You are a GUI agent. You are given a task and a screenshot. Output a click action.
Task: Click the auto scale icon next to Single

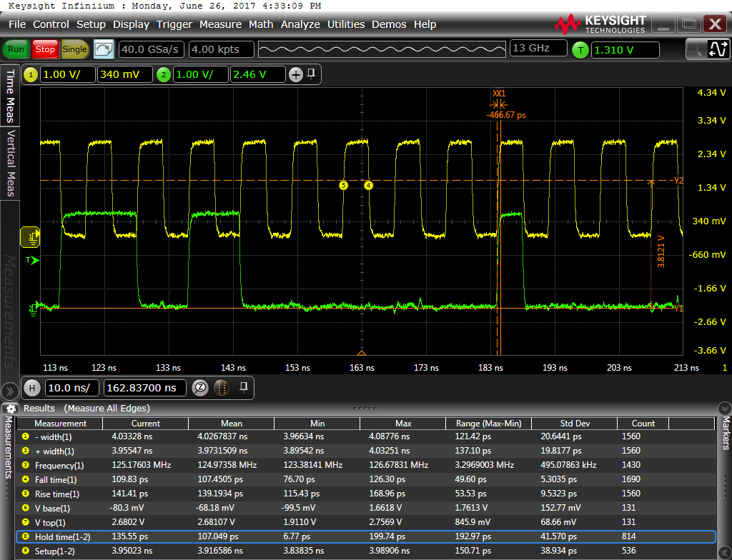(104, 49)
